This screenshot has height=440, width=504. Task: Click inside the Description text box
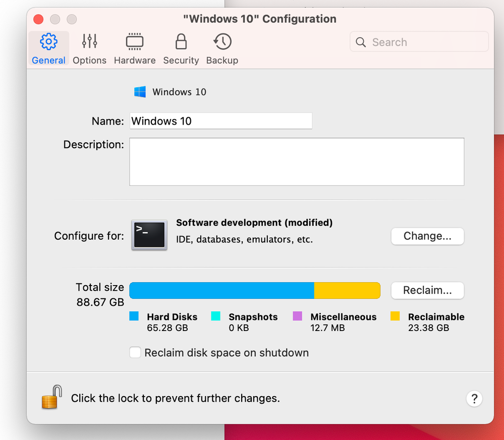tap(297, 162)
